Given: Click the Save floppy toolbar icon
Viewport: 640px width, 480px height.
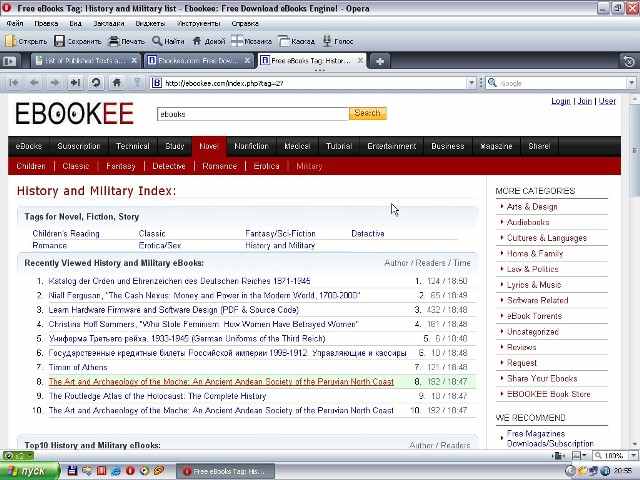Looking at the screenshot, I should point(60,41).
